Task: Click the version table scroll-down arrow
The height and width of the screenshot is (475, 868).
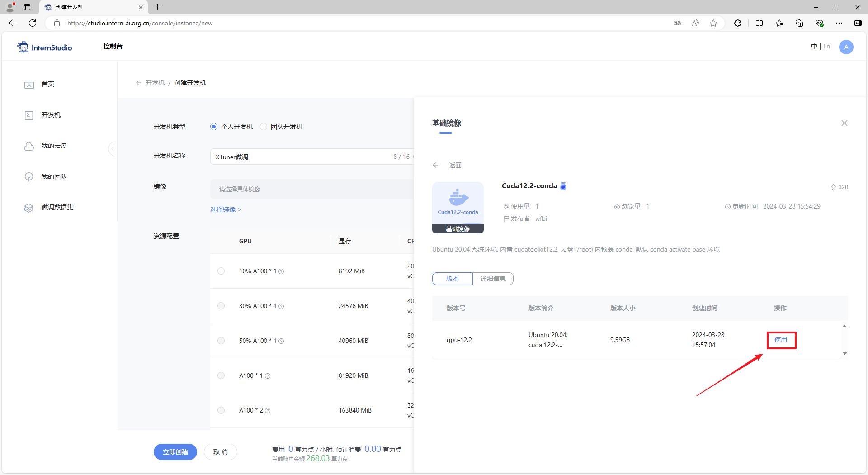Action: pyautogui.click(x=844, y=353)
